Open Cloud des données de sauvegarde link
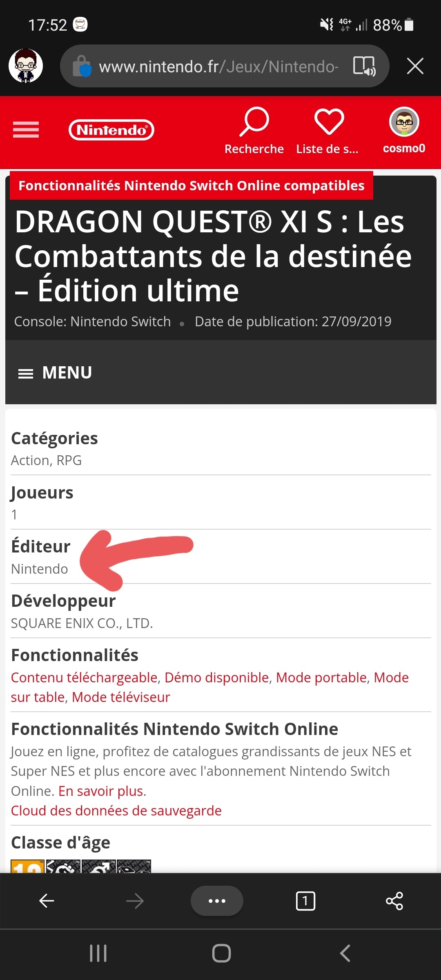 [x=116, y=811]
